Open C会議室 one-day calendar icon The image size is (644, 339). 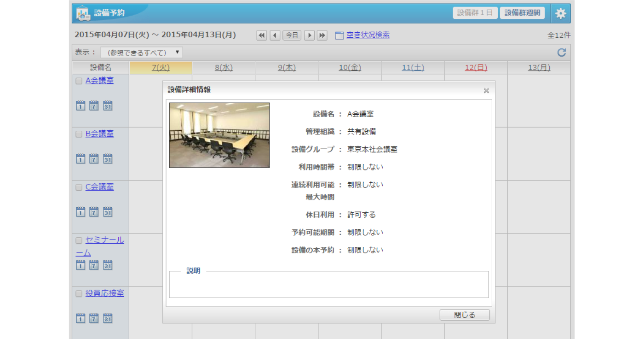(80, 211)
